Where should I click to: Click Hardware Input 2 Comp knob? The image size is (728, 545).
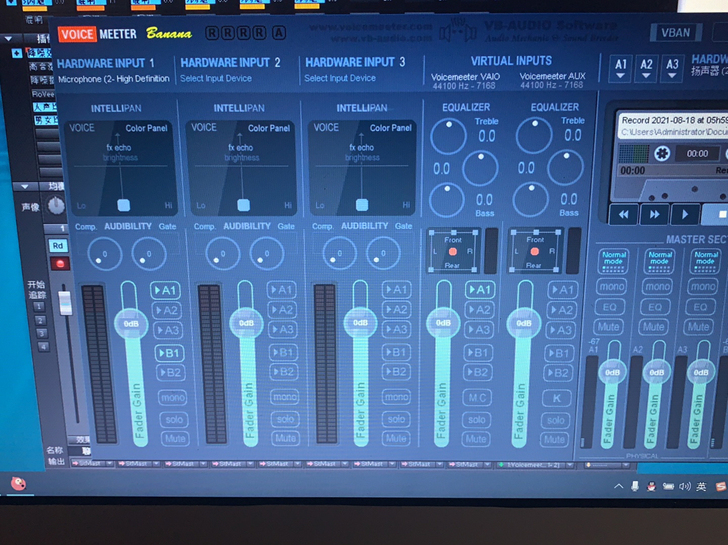tap(223, 253)
